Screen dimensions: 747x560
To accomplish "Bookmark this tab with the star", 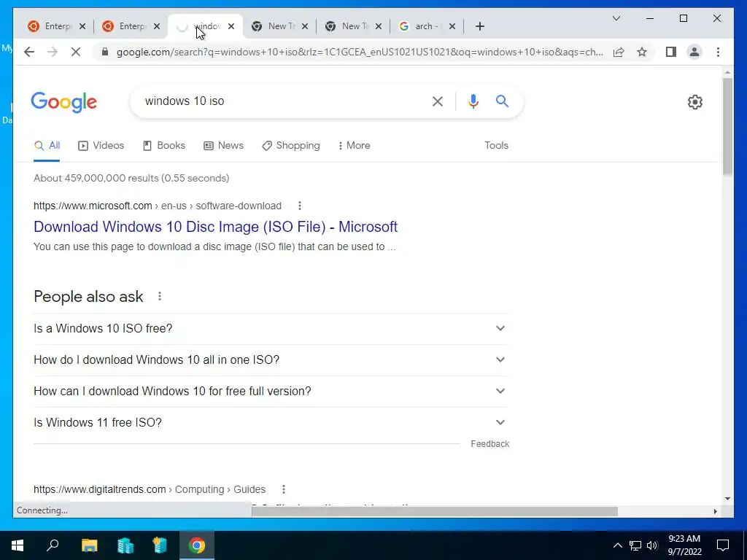I will (x=642, y=52).
